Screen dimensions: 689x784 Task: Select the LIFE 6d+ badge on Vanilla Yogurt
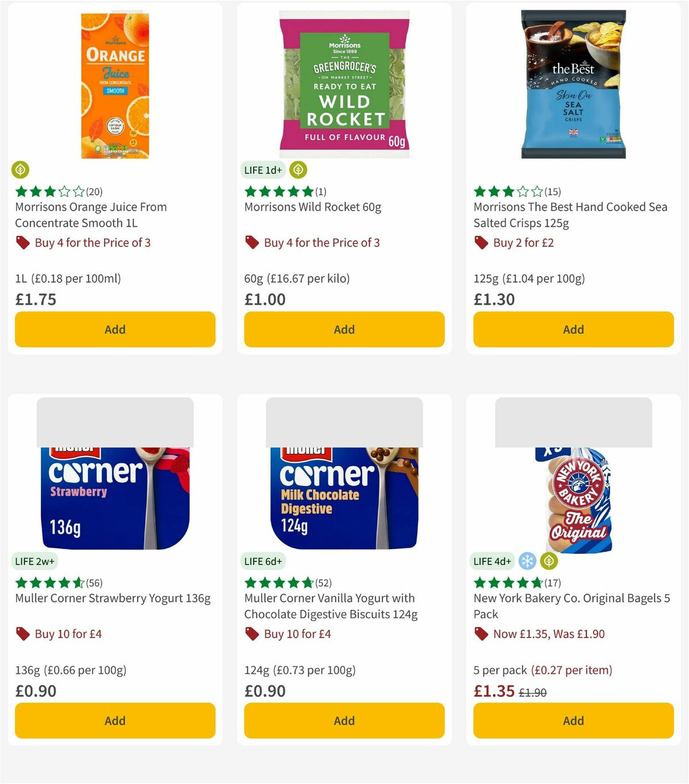[x=263, y=561]
